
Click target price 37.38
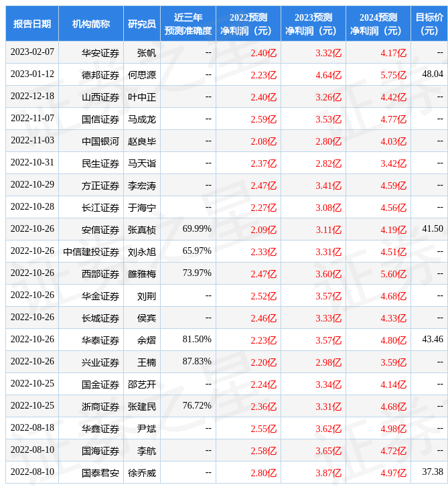[x=433, y=472]
